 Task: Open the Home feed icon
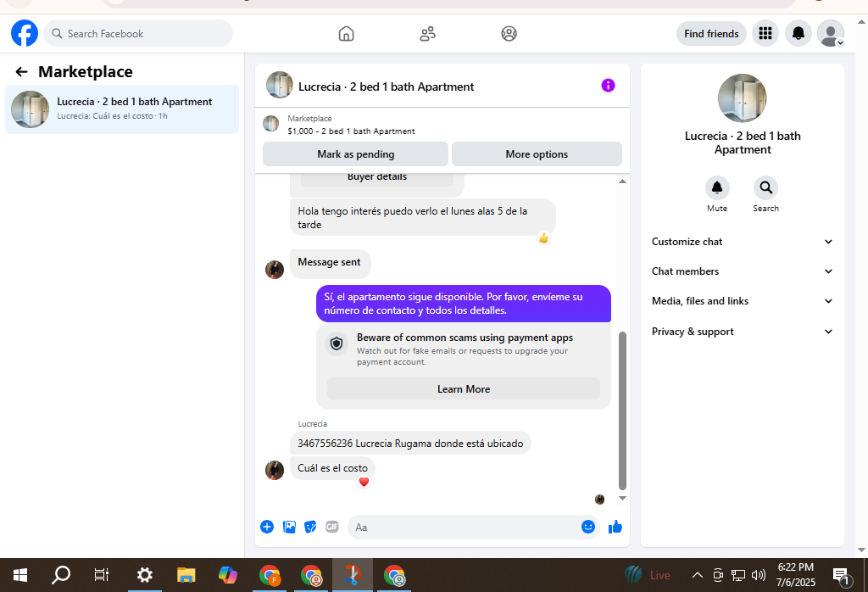click(x=346, y=34)
